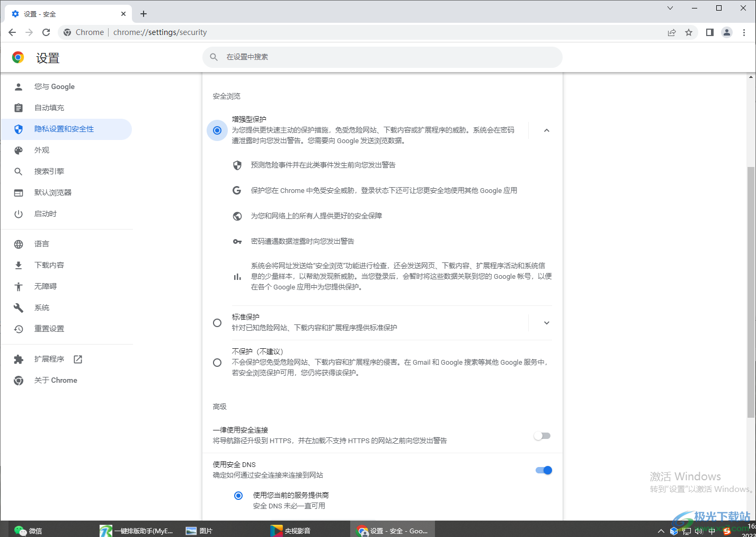Expand the 标准保护 details chevron
The width and height of the screenshot is (756, 537).
pyautogui.click(x=547, y=323)
